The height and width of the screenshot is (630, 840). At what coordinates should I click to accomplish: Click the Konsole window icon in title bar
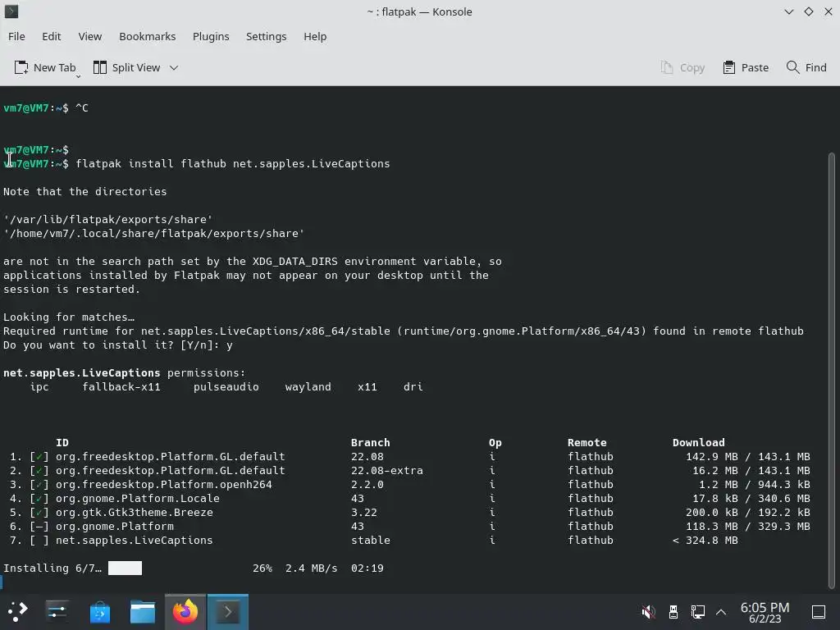[11, 11]
